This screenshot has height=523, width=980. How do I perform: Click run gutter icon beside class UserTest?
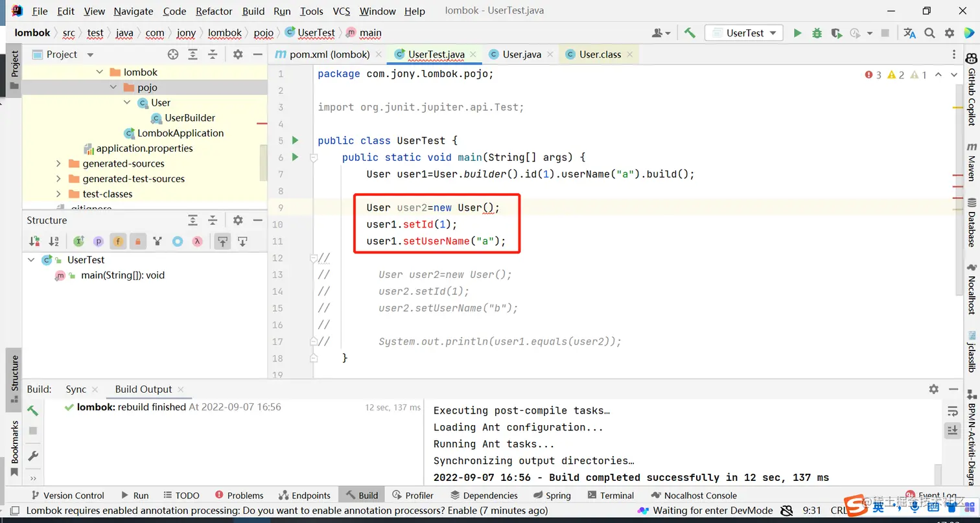coord(295,140)
